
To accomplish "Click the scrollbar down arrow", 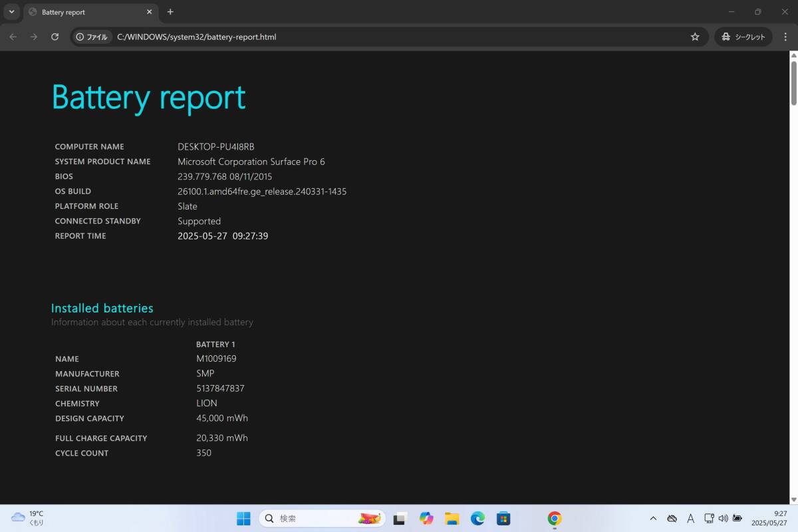I will (793, 499).
